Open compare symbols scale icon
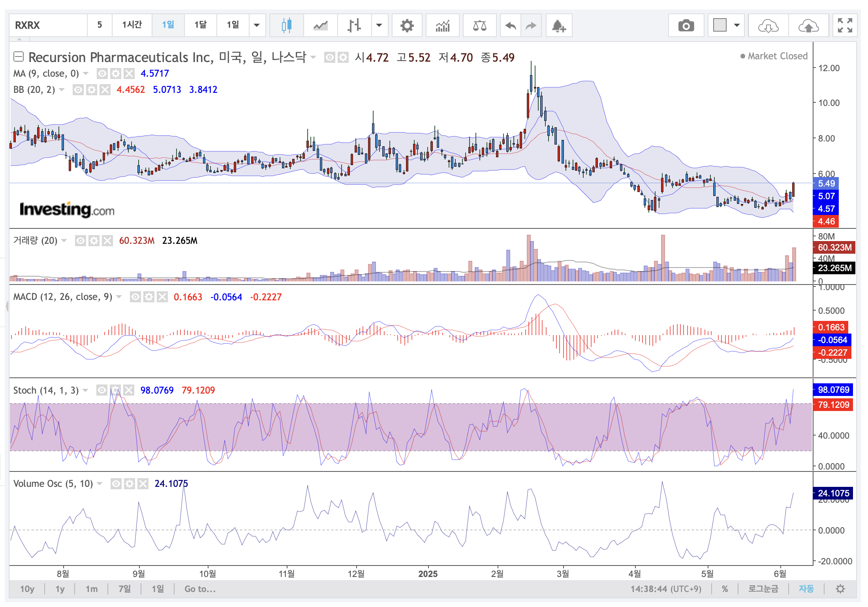The height and width of the screenshot is (607, 868). click(x=479, y=26)
